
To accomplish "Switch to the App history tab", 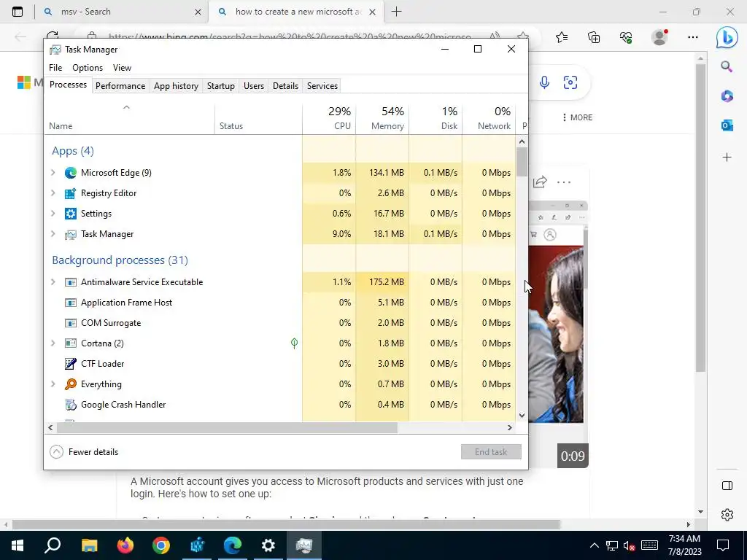I will [176, 86].
